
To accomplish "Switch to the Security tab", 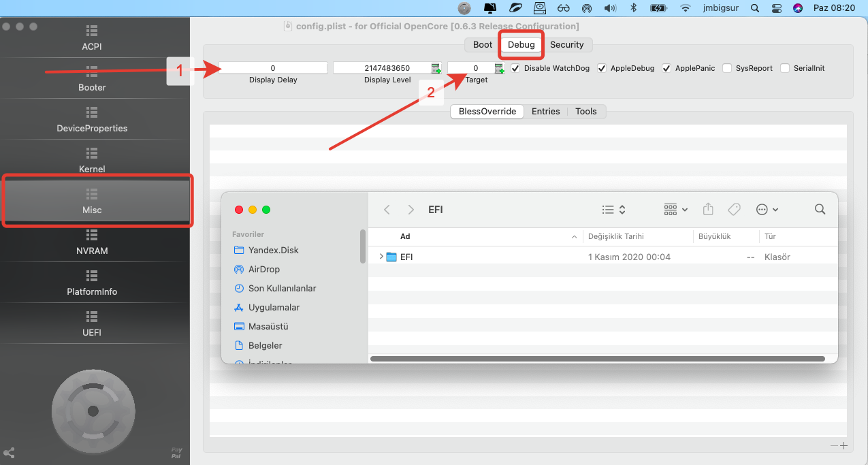I will [x=567, y=44].
